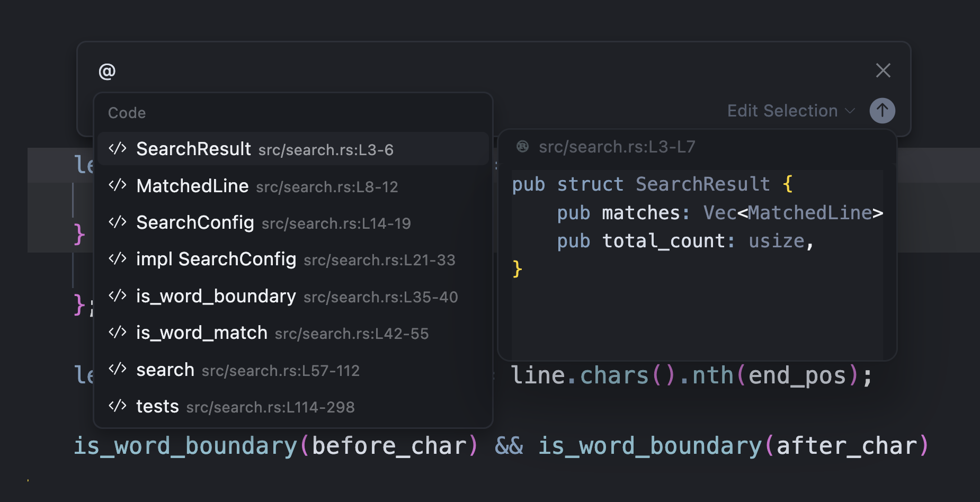
Task: Choose the MatchedLine suggestion entry
Action: [293, 186]
